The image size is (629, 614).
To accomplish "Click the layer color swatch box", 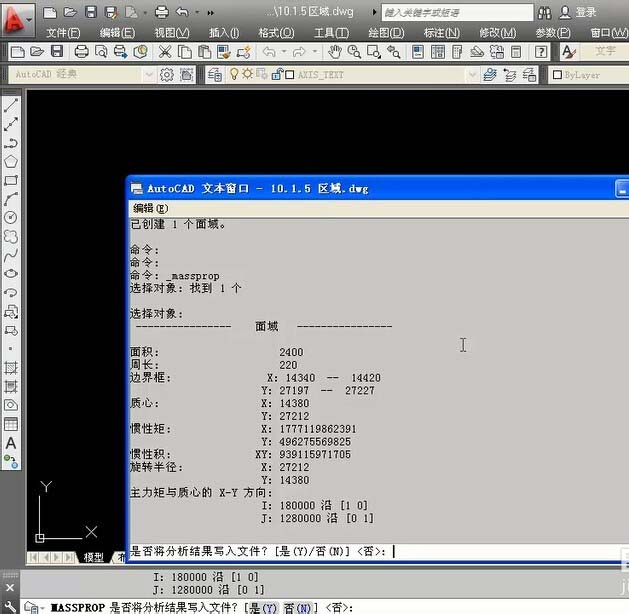I will [x=290, y=75].
